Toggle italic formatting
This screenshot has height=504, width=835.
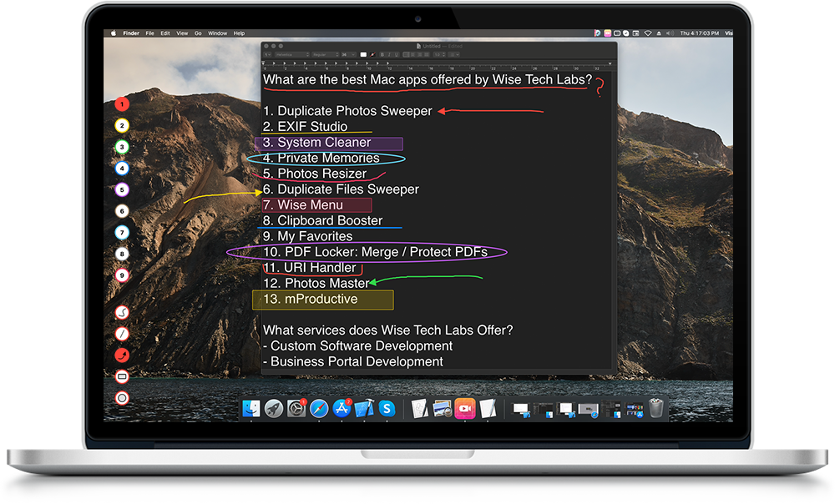coord(389,54)
